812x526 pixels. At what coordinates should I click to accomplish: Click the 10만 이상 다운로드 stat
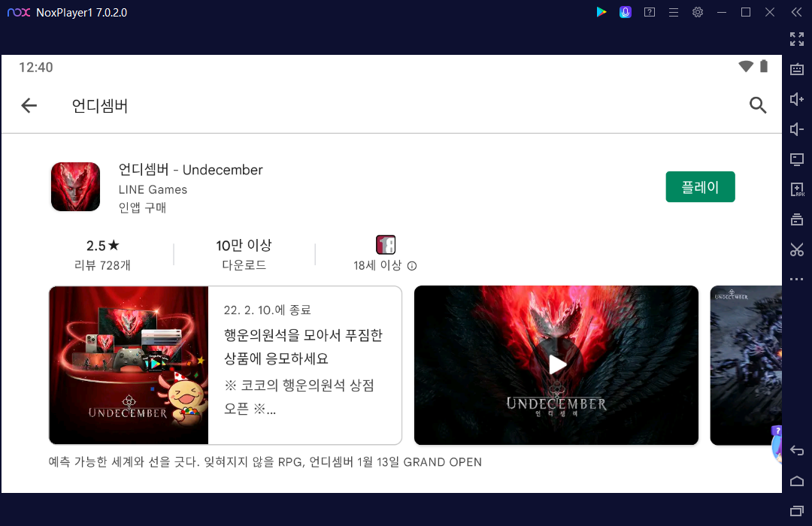[244, 255]
